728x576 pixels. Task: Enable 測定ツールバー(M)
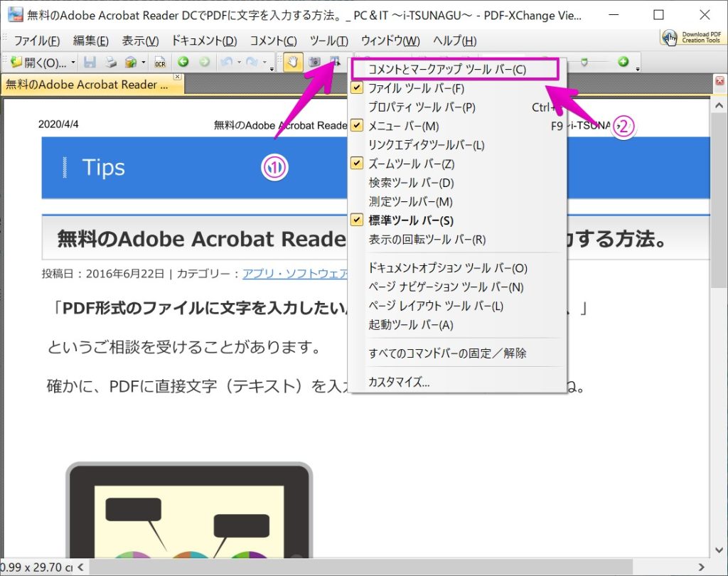click(457, 202)
